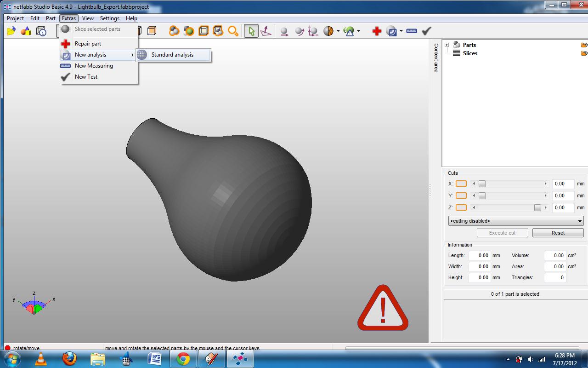
Task: Click the VLC cone taskbar icon
Action: tap(40, 359)
